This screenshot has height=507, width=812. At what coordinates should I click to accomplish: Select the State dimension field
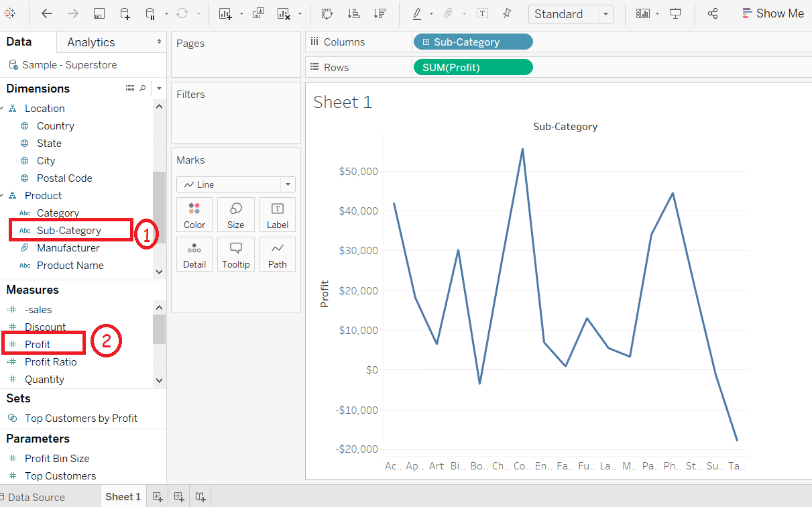click(x=49, y=144)
